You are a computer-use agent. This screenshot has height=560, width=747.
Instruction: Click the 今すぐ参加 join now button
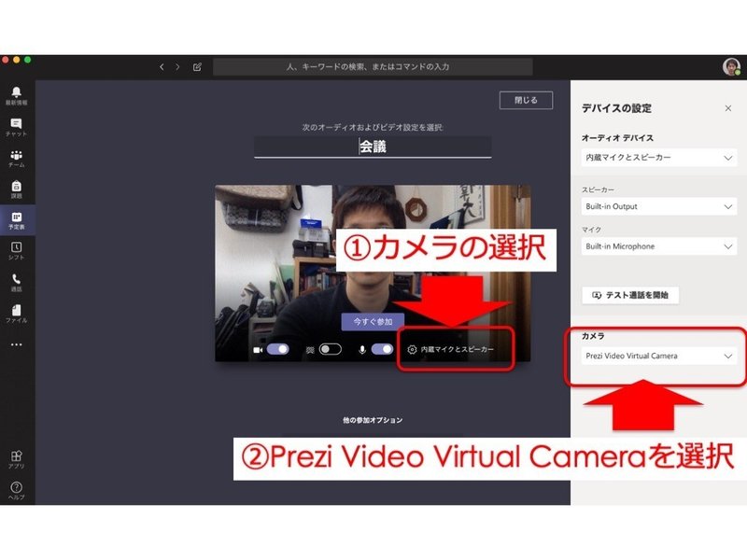(373, 322)
